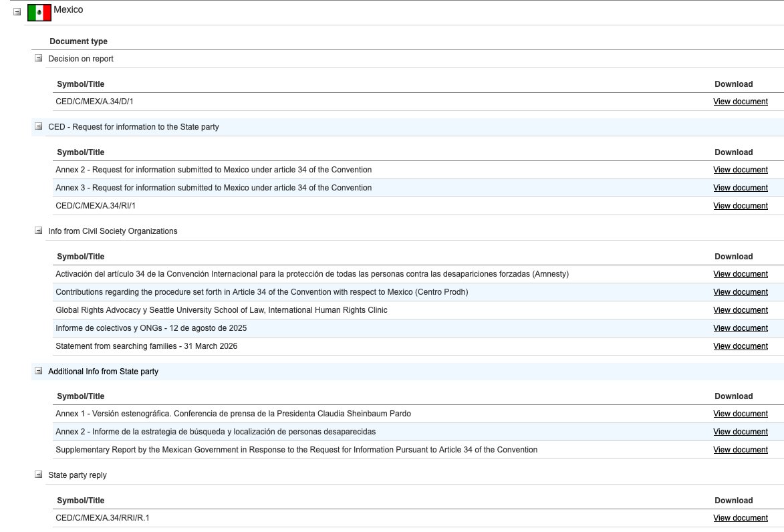The height and width of the screenshot is (532, 784).
Task: View the Centro Prodh contributions document
Action: (x=741, y=292)
